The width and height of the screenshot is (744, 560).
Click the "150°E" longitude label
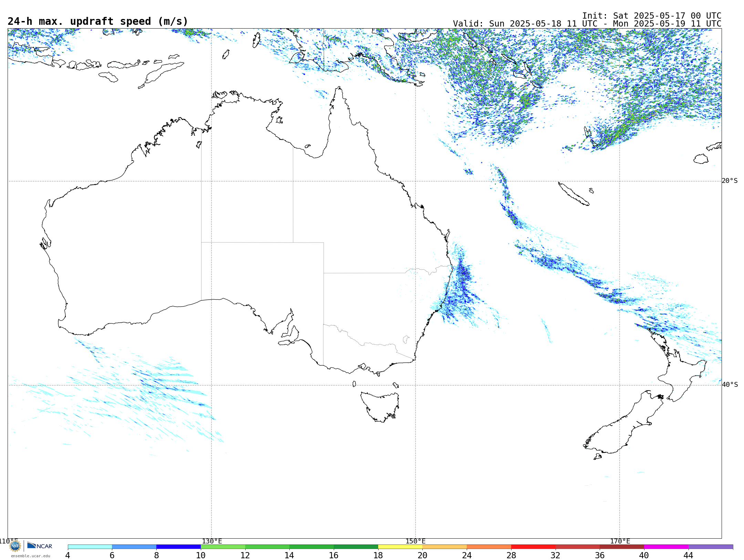click(x=416, y=541)
